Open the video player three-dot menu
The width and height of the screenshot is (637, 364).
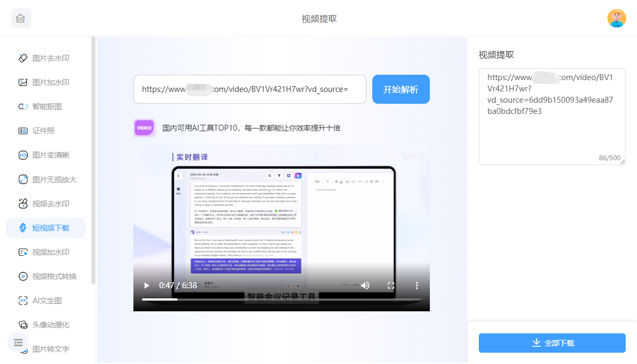(417, 286)
